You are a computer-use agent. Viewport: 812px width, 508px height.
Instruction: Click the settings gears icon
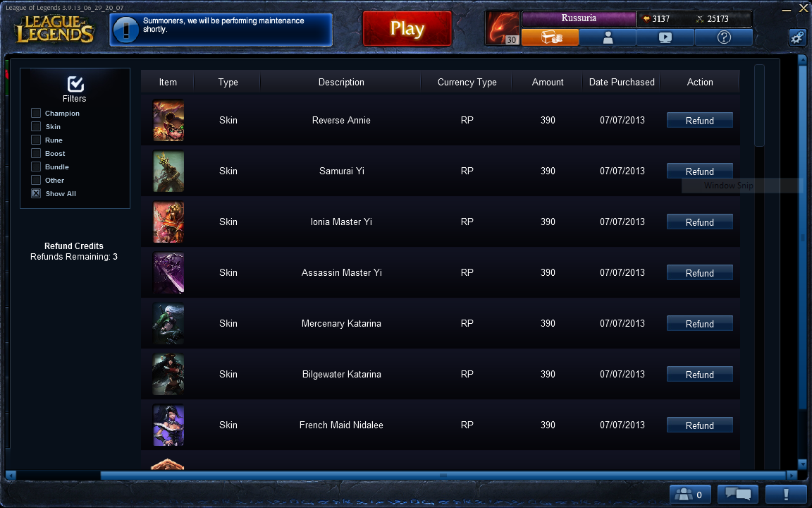tap(797, 37)
